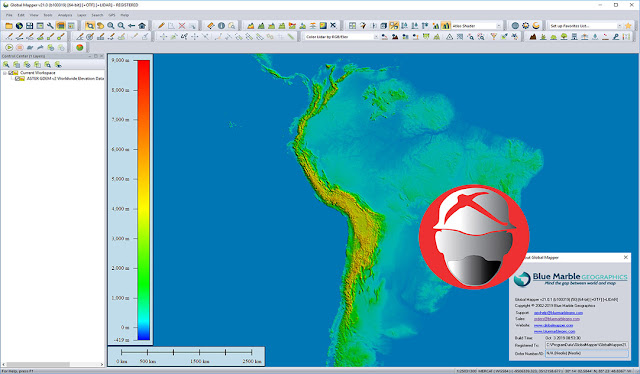Click the back arrow for previous view
The height and width of the screenshot is (374, 640).
point(131,26)
